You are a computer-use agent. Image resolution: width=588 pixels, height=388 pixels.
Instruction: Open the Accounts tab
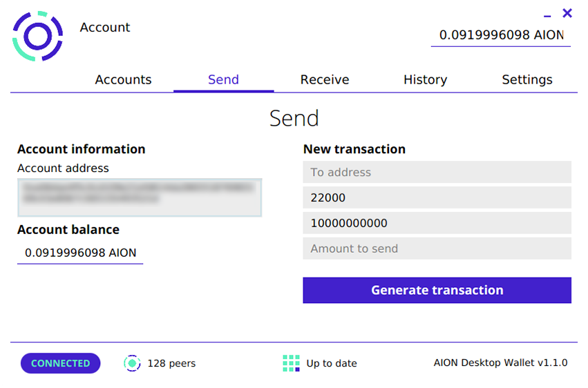pyautogui.click(x=124, y=79)
